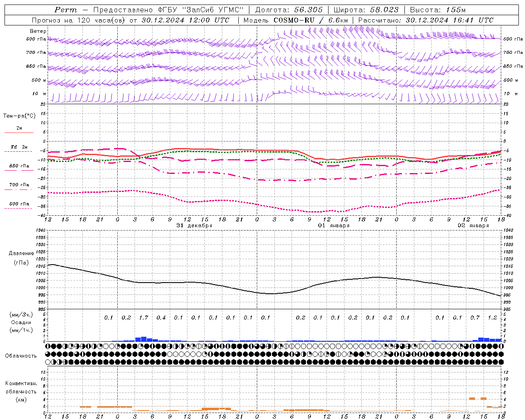Click '1040' on the left pressure axis
This screenshot has width=525, height=420.
[41, 230]
